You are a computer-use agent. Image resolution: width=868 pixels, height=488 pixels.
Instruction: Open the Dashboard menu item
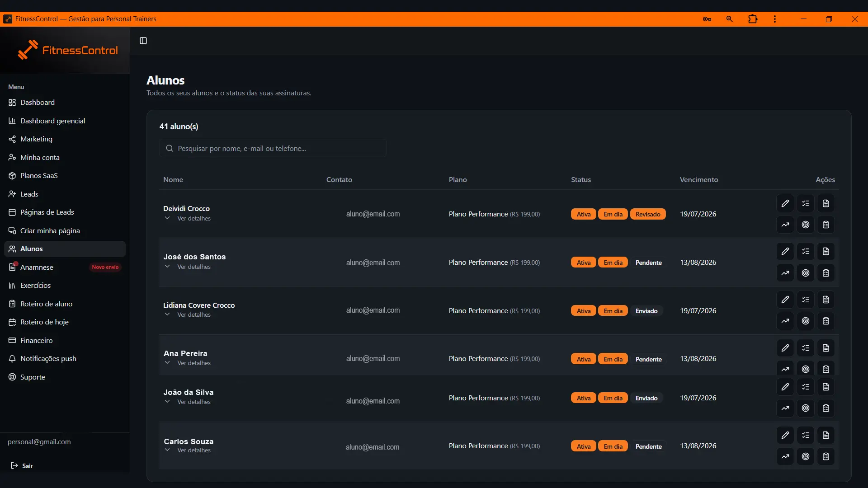point(65,103)
